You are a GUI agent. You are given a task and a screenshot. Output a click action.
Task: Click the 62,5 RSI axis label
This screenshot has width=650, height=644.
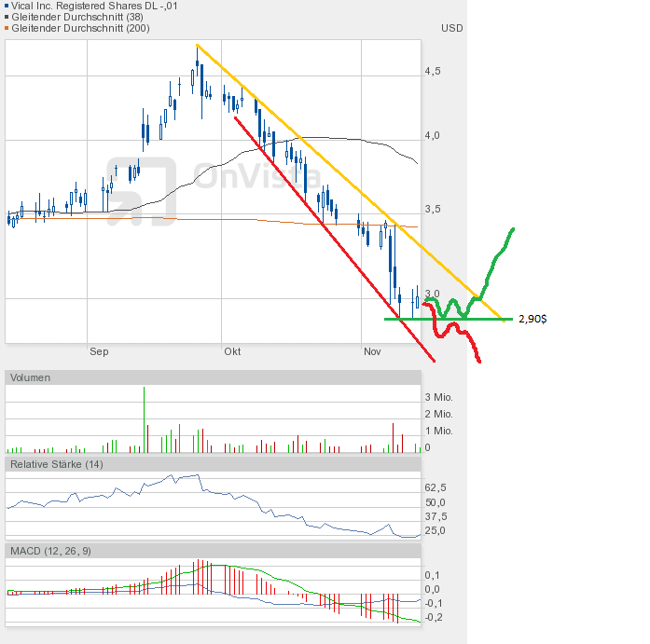pyautogui.click(x=435, y=487)
